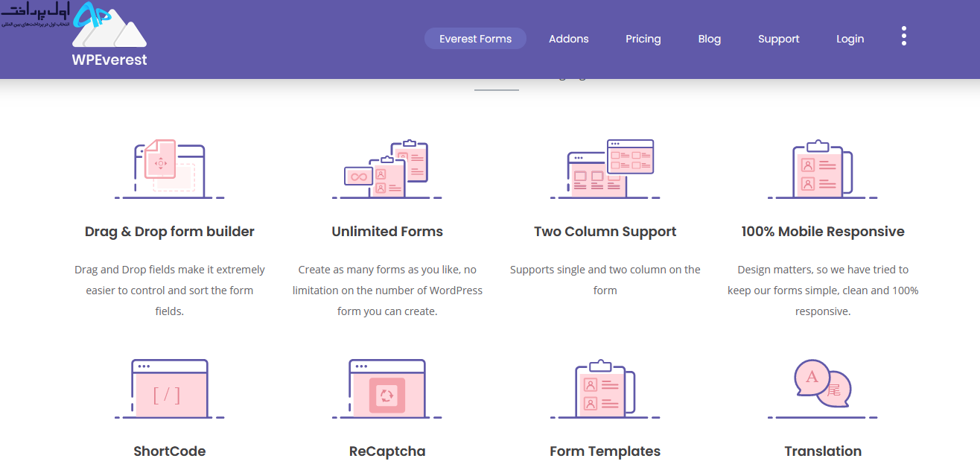Click the Unlimited Forms heading
980x473 pixels.
pyautogui.click(x=387, y=232)
